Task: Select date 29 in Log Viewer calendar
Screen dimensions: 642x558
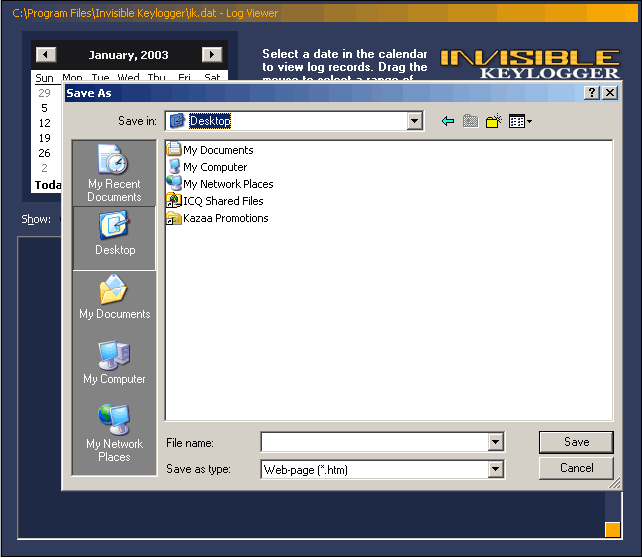Action: click(x=44, y=93)
